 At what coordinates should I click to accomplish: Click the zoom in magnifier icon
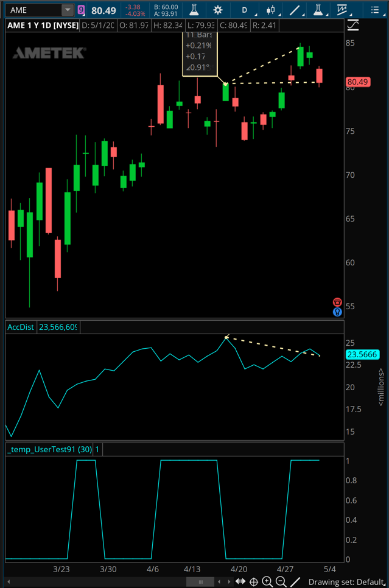pos(267,582)
